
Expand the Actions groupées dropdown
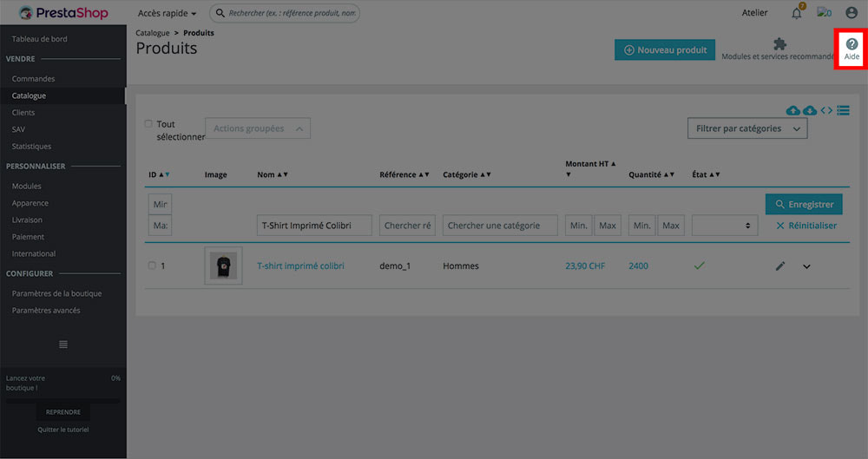click(x=258, y=128)
